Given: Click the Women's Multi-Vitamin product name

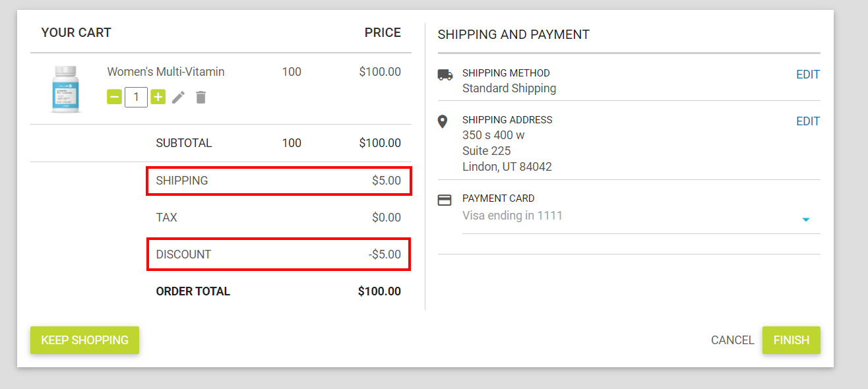Looking at the screenshot, I should point(166,72).
